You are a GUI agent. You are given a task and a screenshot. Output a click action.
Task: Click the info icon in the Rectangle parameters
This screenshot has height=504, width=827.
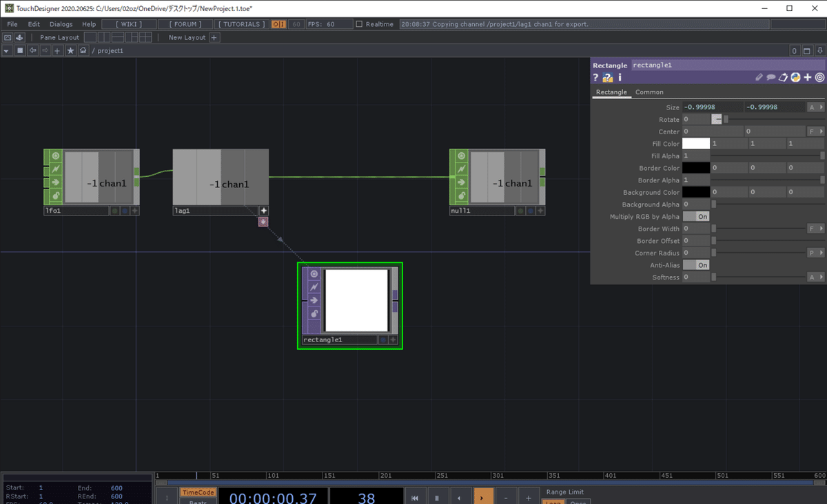pyautogui.click(x=620, y=77)
